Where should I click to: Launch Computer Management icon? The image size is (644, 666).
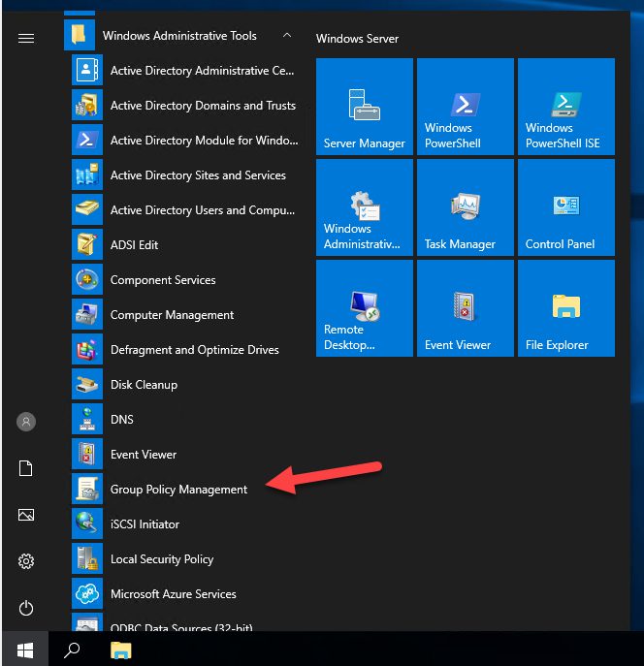coord(87,314)
